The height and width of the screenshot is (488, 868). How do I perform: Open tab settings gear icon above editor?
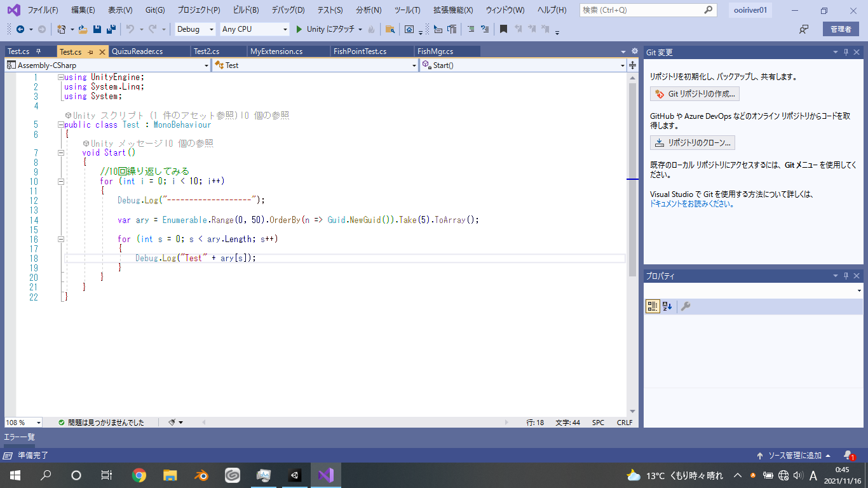click(x=634, y=51)
